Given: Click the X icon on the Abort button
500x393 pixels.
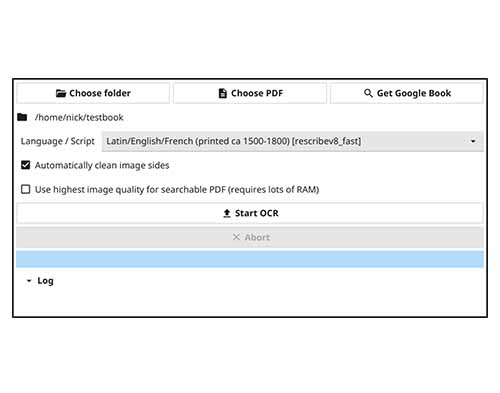Looking at the screenshot, I should [x=236, y=237].
